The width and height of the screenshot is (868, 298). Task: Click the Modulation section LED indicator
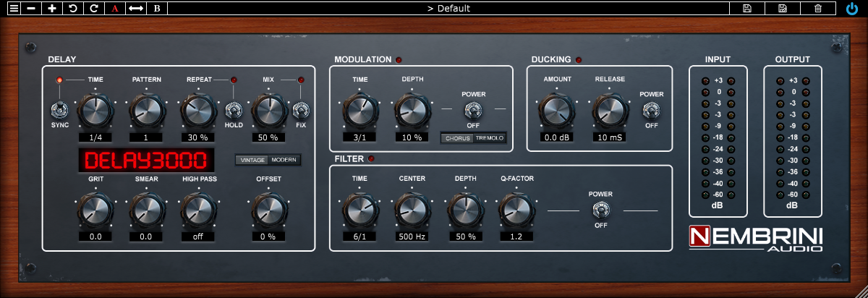tap(399, 59)
